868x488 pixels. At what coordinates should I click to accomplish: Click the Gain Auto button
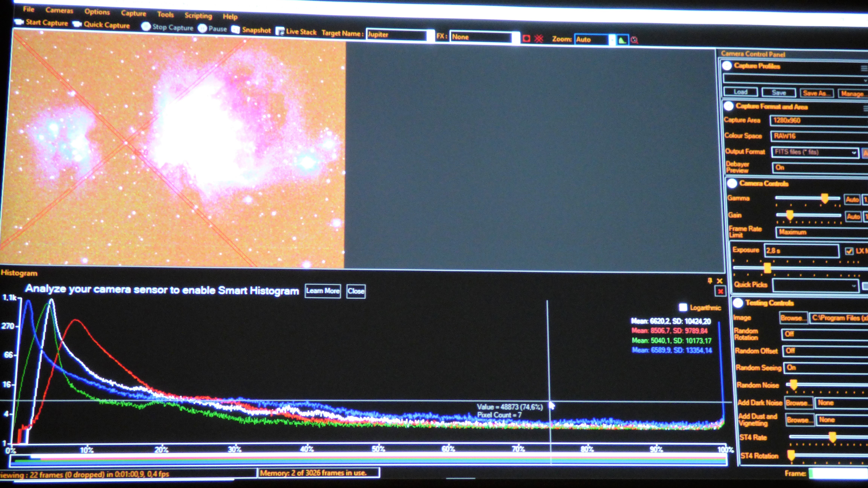pyautogui.click(x=853, y=216)
